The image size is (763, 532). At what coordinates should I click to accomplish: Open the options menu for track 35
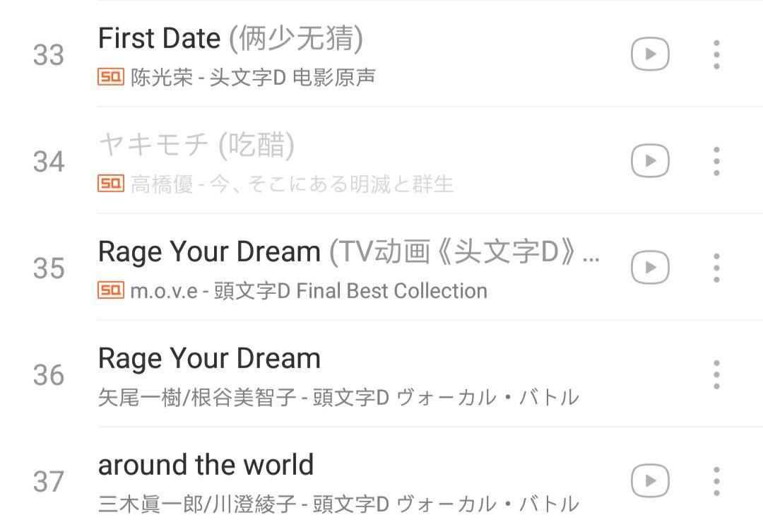click(716, 266)
